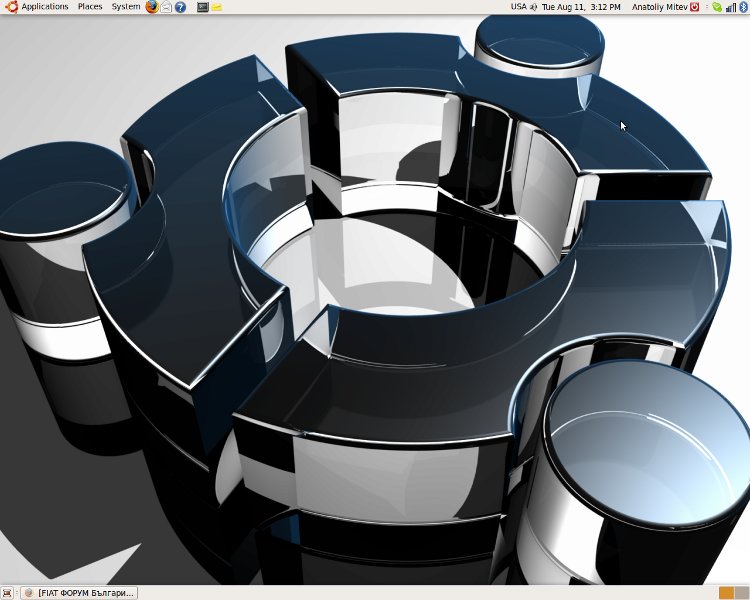The image size is (750, 600).
Task: Click the network signal bars icon
Action: 729,7
